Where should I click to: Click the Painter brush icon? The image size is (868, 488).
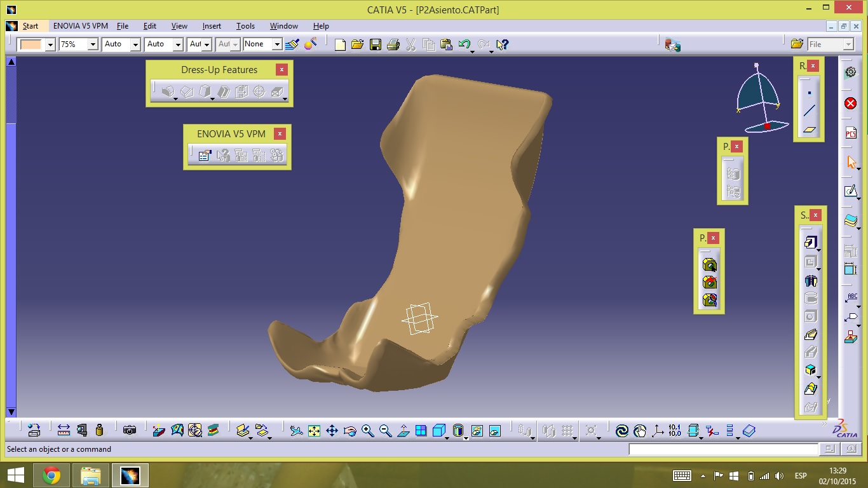coord(292,44)
